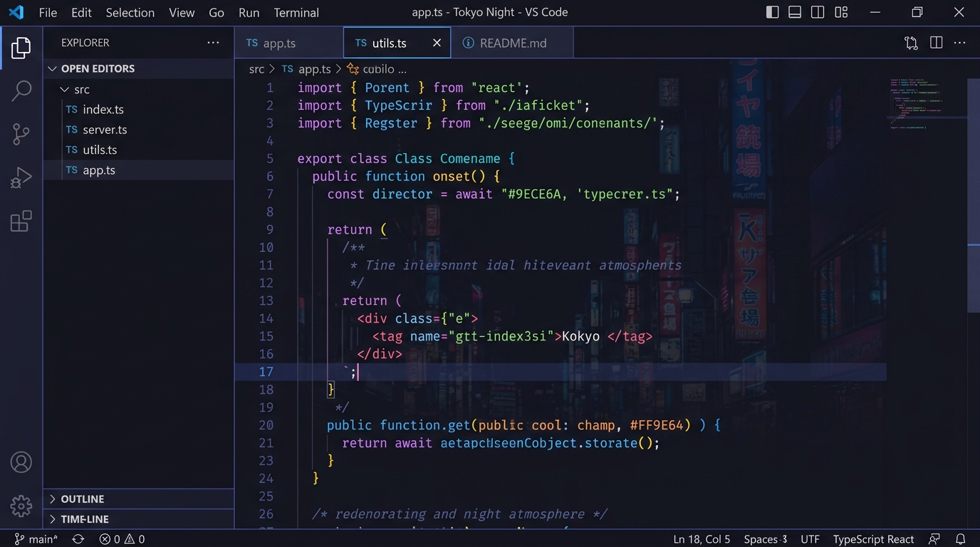Open the Search view in activity bar
Image resolution: width=980 pixels, height=547 pixels.
click(21, 90)
